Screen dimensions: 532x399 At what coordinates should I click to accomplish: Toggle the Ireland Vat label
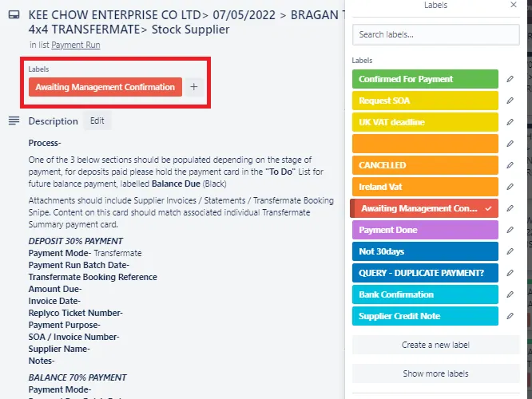pos(425,187)
